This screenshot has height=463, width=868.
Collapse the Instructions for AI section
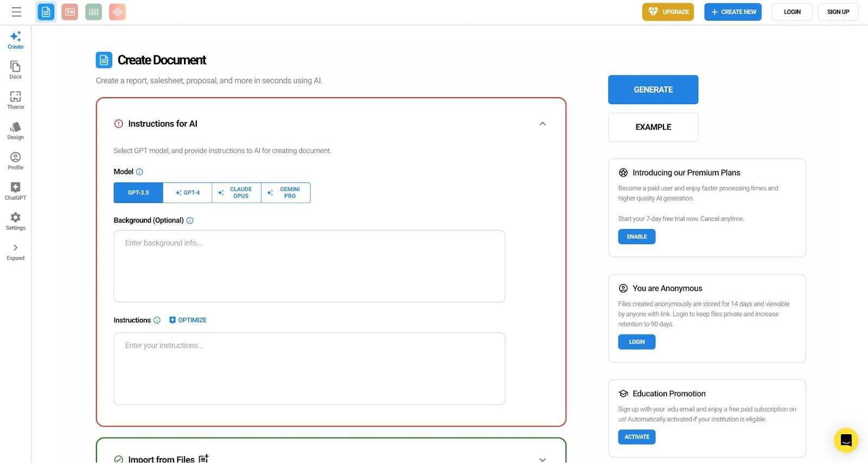click(542, 124)
